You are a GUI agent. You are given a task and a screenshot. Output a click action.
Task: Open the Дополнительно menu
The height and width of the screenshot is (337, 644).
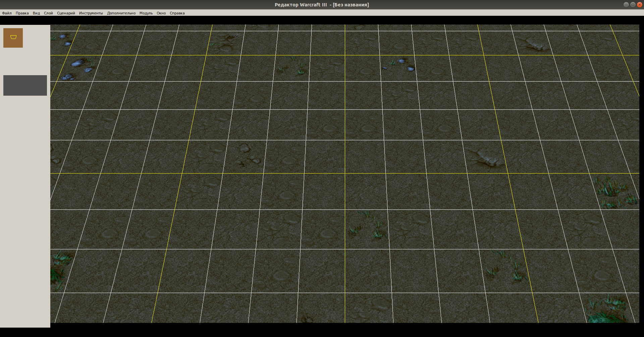point(121,13)
